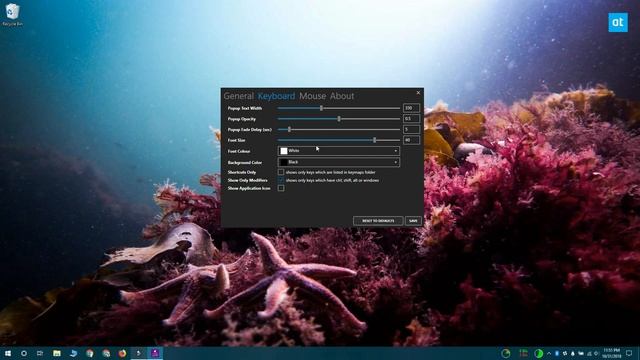This screenshot has width=640, height=360.
Task: Open the Background Color dropdown
Action: pyautogui.click(x=339, y=162)
